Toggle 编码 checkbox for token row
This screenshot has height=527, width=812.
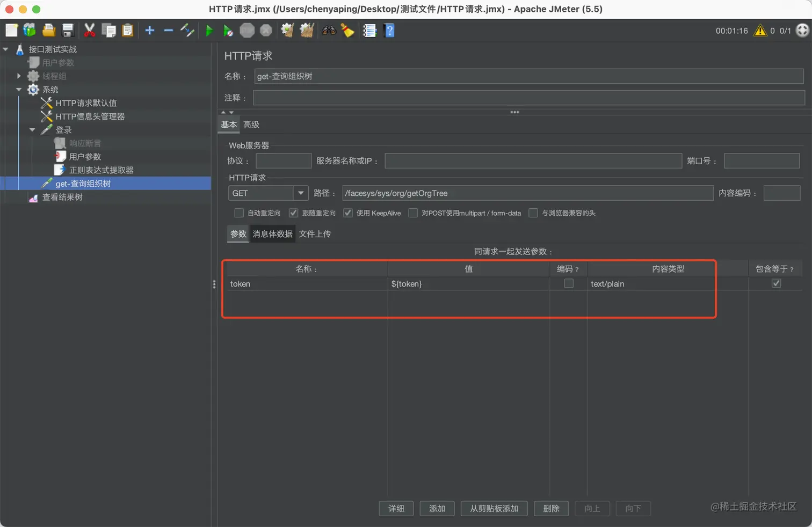point(569,283)
